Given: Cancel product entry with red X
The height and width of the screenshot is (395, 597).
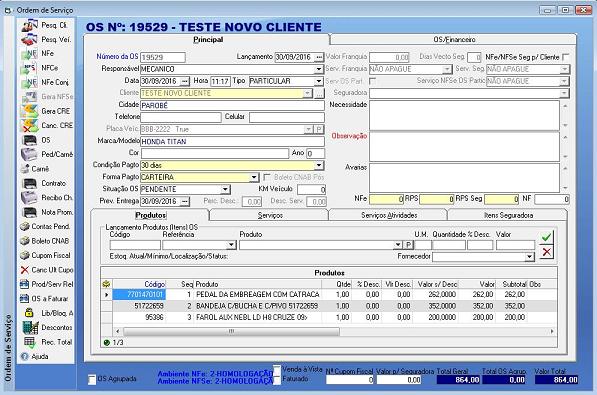Looking at the screenshot, I should click(x=546, y=252).
